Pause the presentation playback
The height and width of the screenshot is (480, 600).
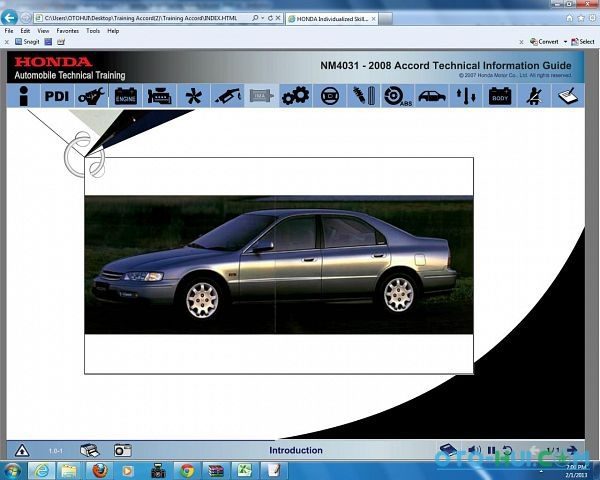click(x=491, y=451)
